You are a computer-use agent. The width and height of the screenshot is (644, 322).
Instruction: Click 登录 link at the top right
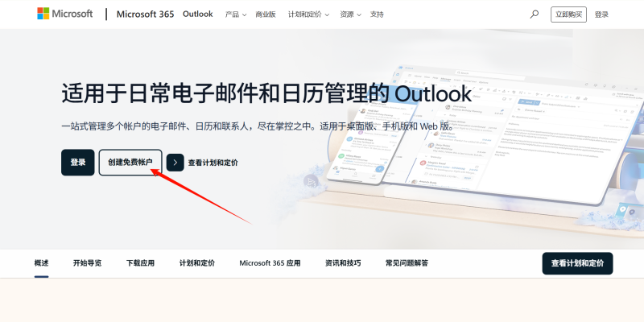click(601, 14)
